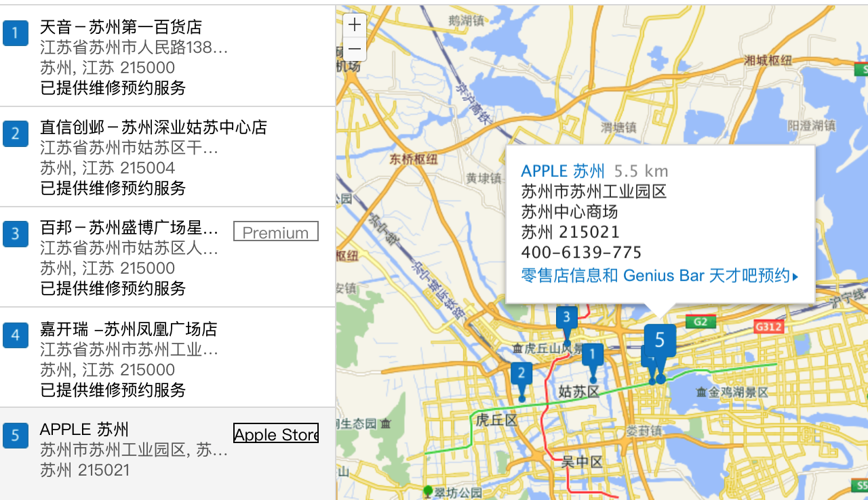
Task: Click 东桥枢纽 label on map
Action: pos(413,160)
